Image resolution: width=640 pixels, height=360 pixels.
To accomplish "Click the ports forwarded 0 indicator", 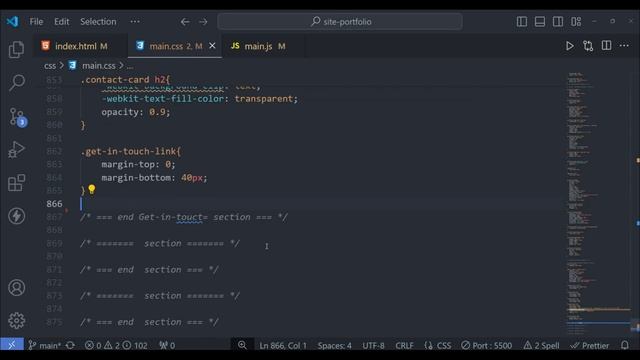I will tap(167, 345).
